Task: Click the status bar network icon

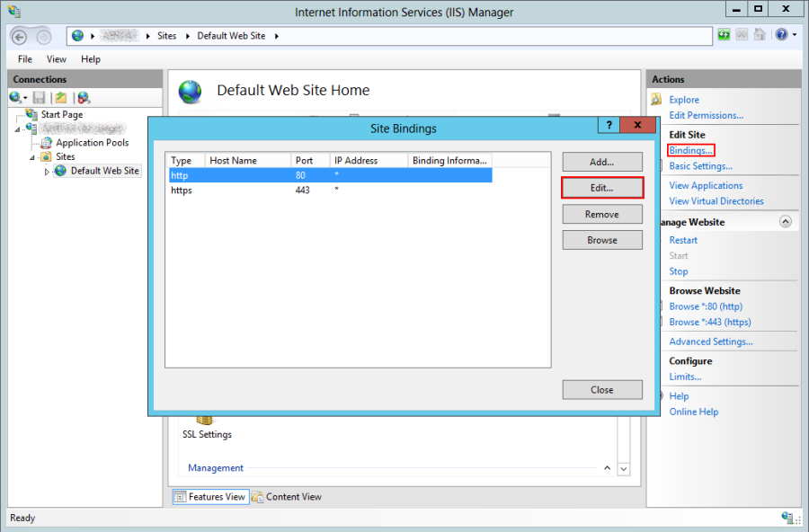Action: [x=787, y=518]
